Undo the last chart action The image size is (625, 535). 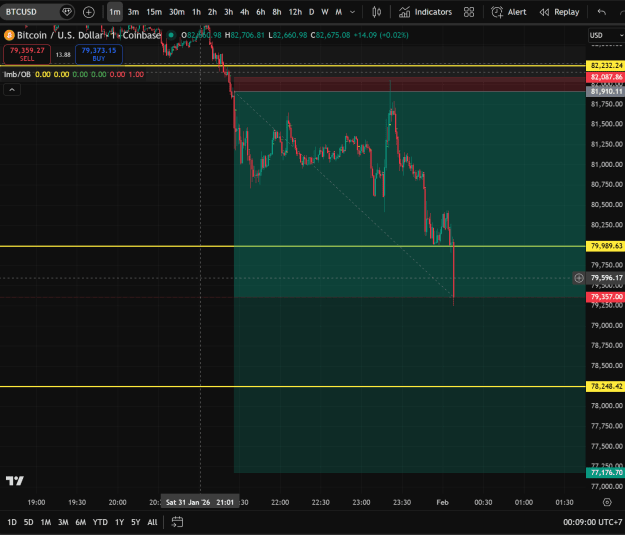point(601,12)
